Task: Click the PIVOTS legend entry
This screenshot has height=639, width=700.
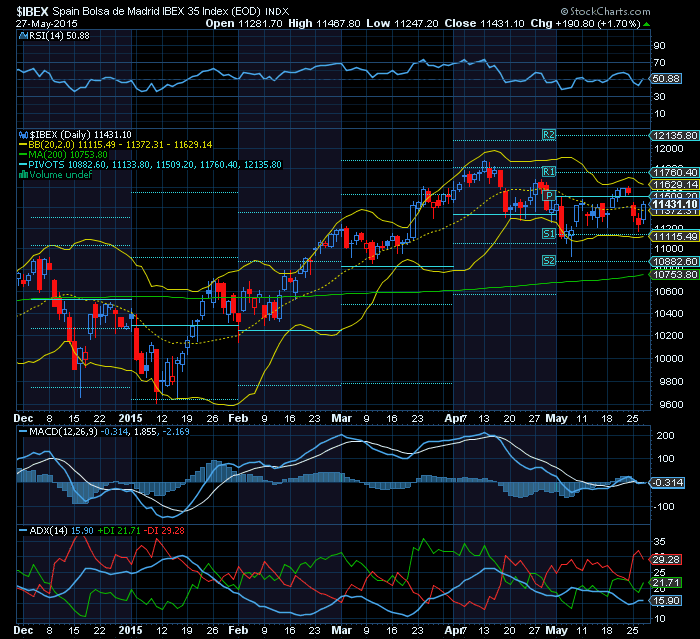Action: pyautogui.click(x=150, y=164)
